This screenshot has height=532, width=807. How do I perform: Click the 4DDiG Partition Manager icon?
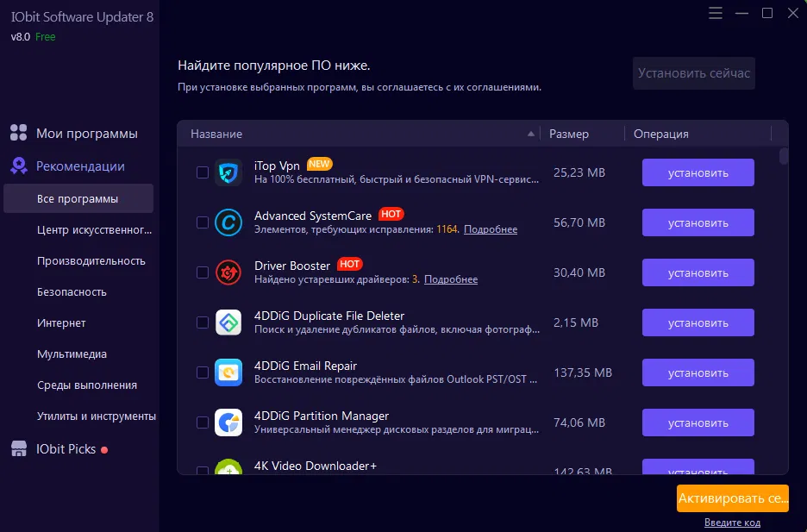point(228,422)
